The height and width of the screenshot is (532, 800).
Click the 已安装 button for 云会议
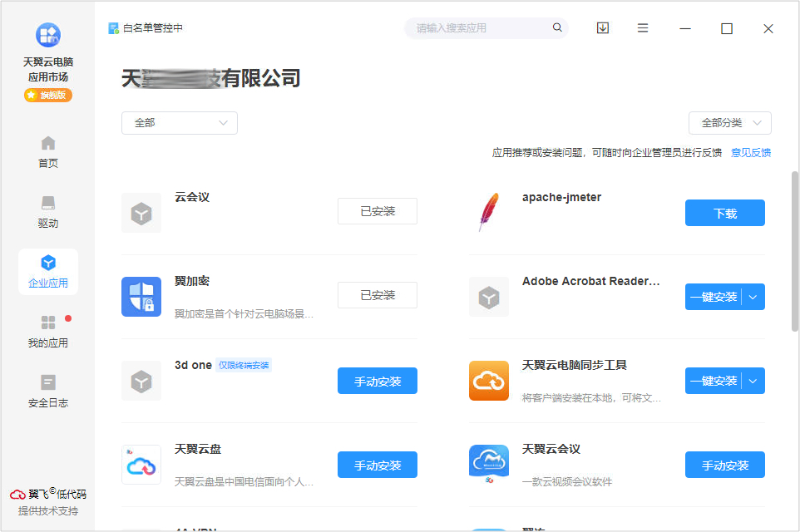tap(378, 211)
